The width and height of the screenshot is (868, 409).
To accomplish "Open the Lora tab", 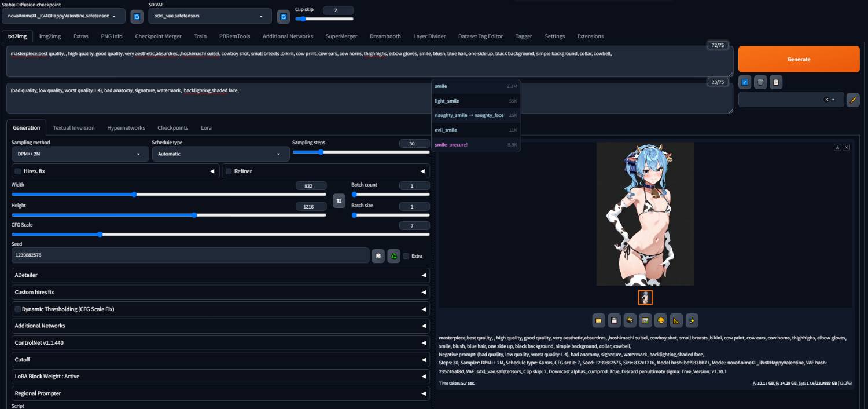I will click(206, 127).
